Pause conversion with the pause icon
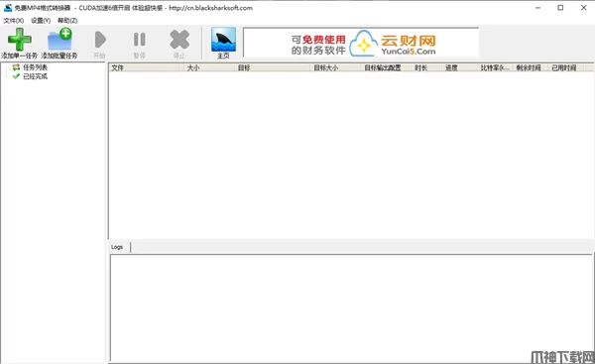The width and height of the screenshot is (595, 364). [x=139, y=40]
